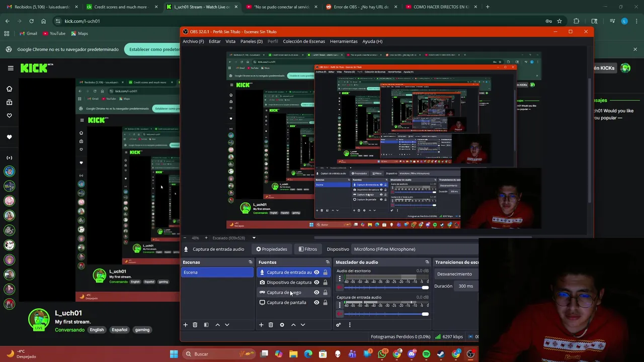Open Colección de Escenas menu
644x362 pixels.
304,41
